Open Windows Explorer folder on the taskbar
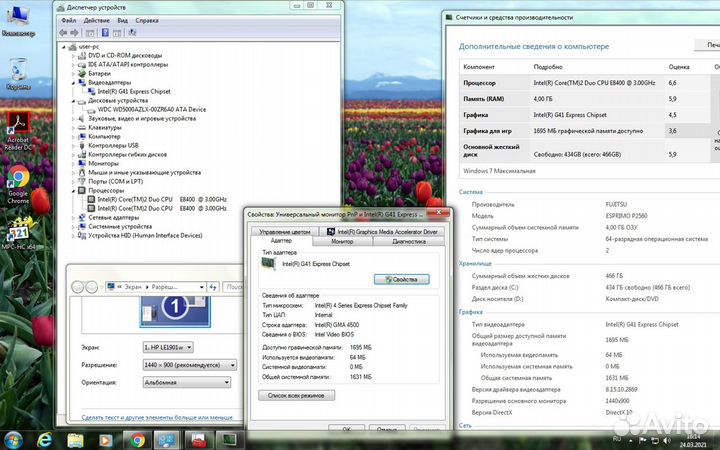Viewport: 720px width, 450px height. pyautogui.click(x=75, y=440)
